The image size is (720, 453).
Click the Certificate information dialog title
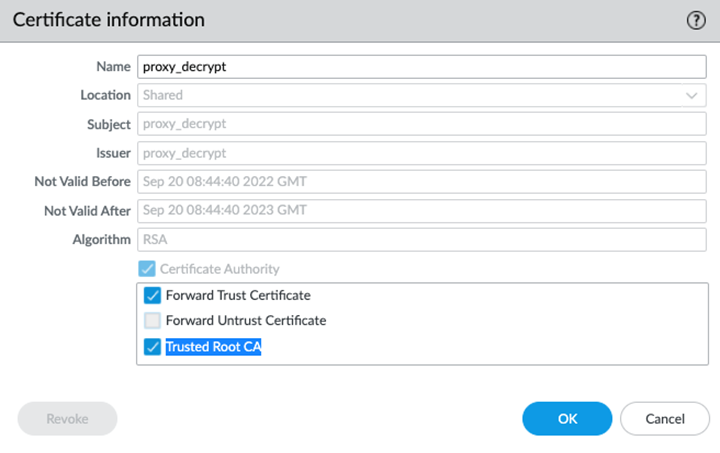[109, 20]
